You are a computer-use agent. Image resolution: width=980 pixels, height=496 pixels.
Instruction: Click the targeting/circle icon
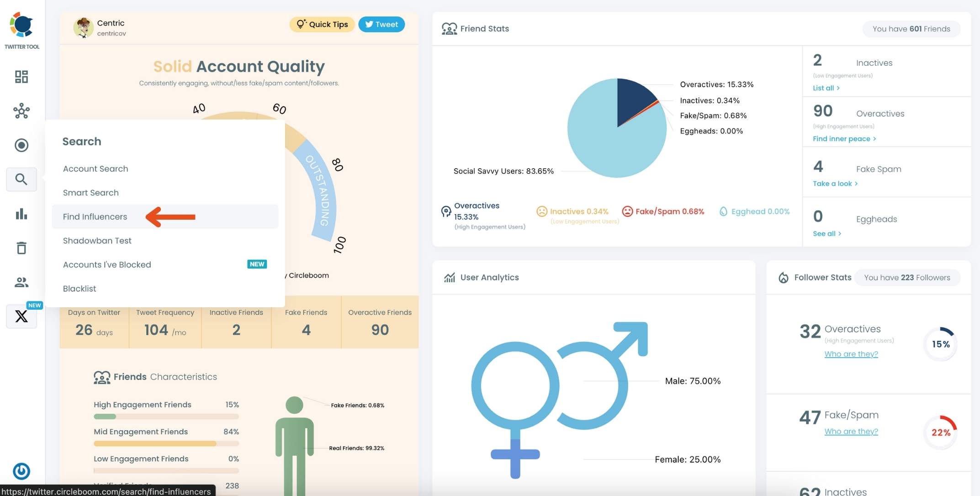[21, 144]
